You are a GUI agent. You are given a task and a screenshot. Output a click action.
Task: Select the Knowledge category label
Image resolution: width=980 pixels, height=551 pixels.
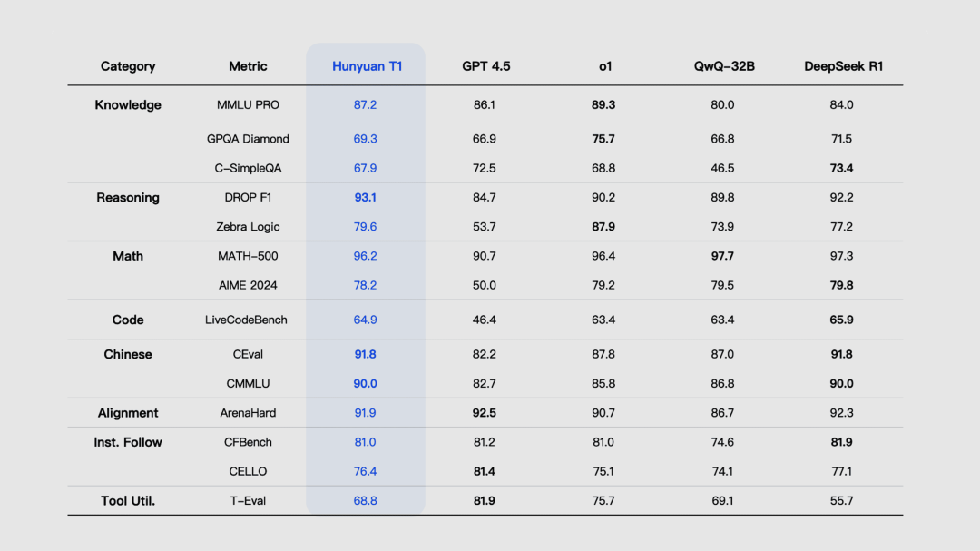click(x=128, y=105)
